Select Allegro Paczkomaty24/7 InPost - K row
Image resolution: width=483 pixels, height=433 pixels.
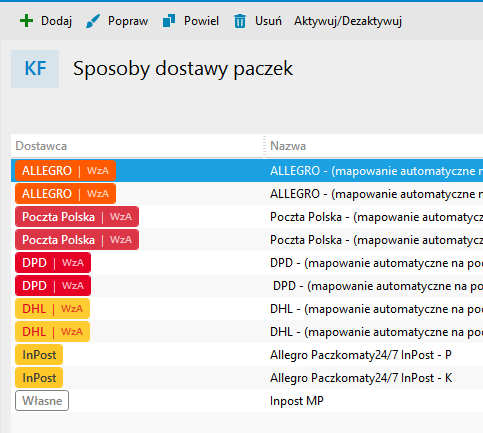(247, 378)
